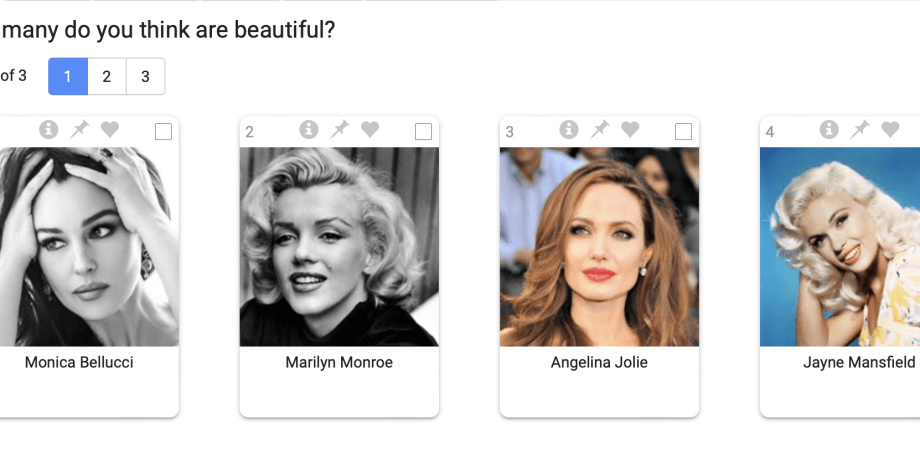
Task: Favorite Marilyn Monroe with the heart icon
Action: (370, 129)
